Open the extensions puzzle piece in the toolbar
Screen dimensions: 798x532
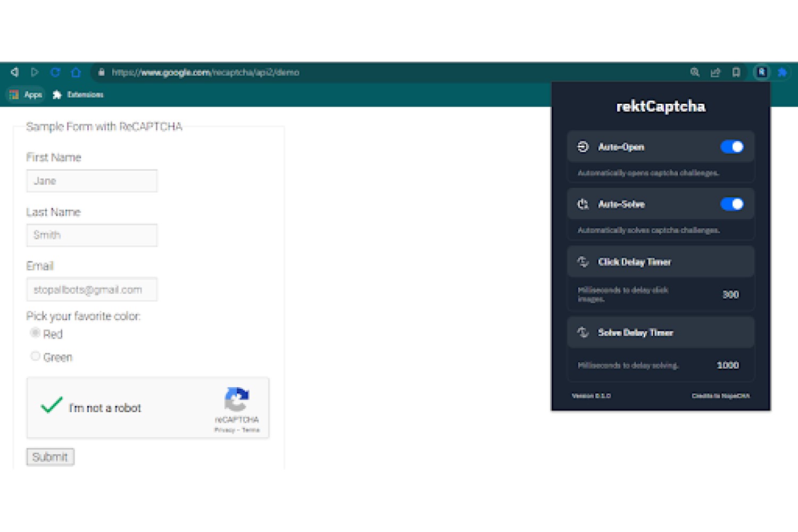pos(782,72)
